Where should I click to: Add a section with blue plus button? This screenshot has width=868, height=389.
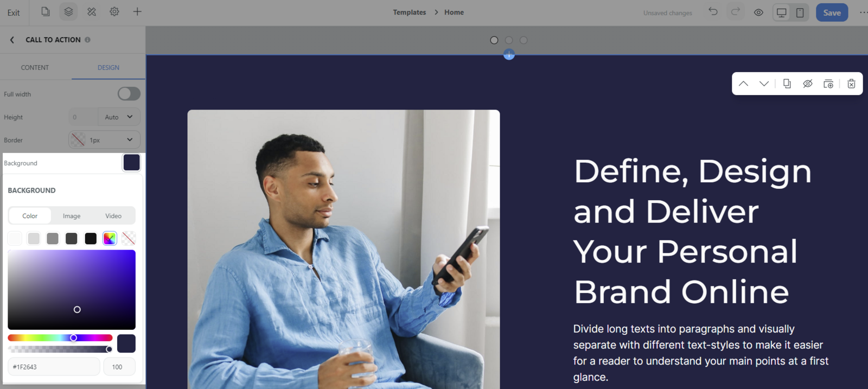509,54
